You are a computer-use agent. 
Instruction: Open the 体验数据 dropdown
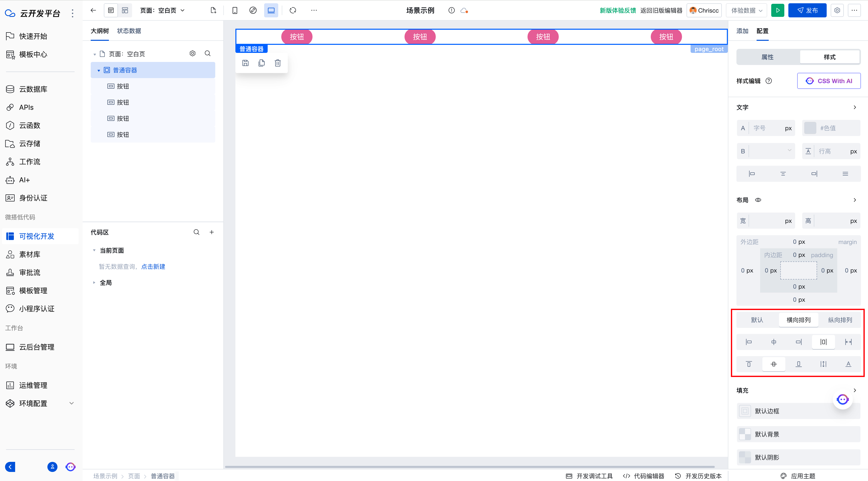[x=746, y=10]
